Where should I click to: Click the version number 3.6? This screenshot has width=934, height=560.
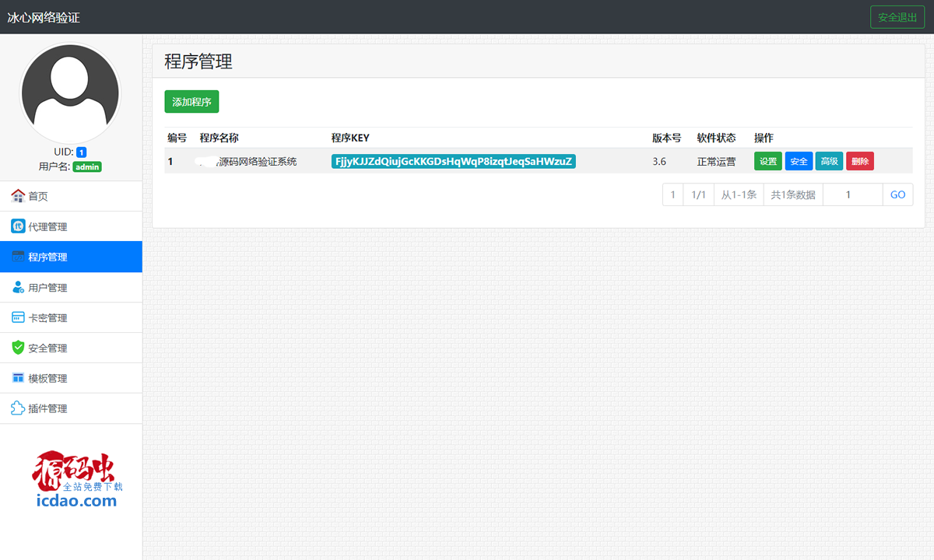pos(659,162)
